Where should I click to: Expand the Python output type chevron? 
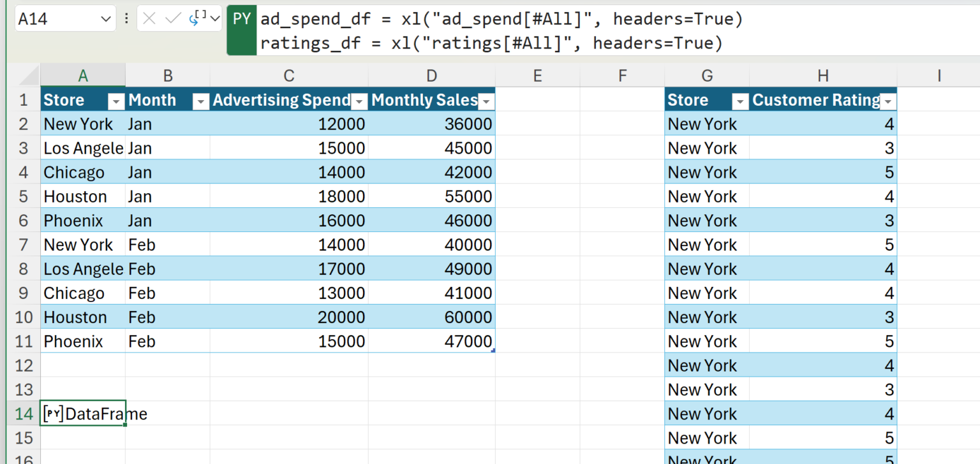[215, 19]
